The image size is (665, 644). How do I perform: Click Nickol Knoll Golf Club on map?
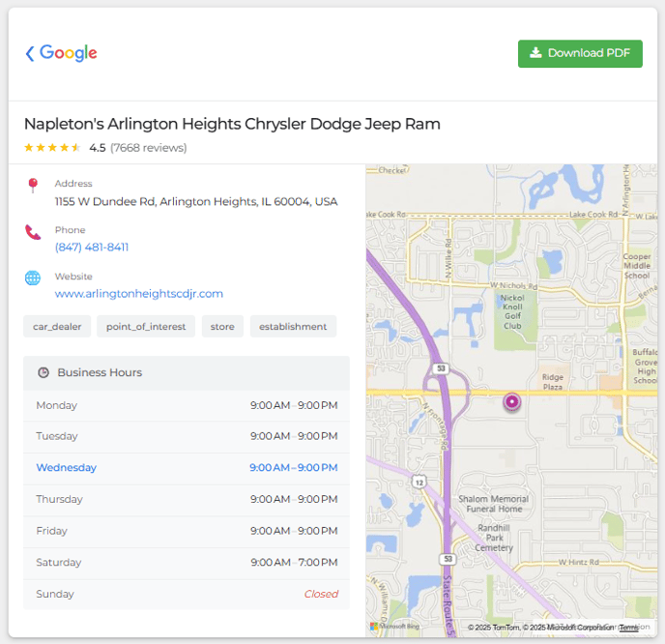coord(512,311)
